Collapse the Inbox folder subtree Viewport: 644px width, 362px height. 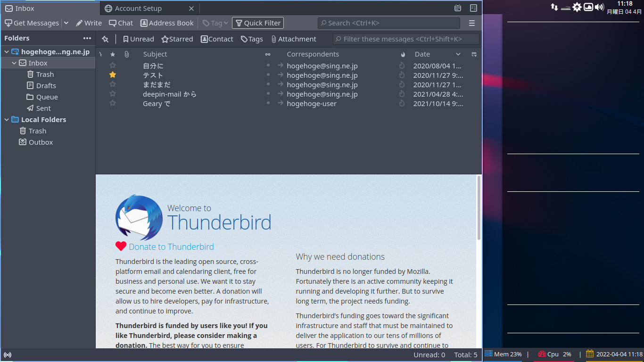14,63
